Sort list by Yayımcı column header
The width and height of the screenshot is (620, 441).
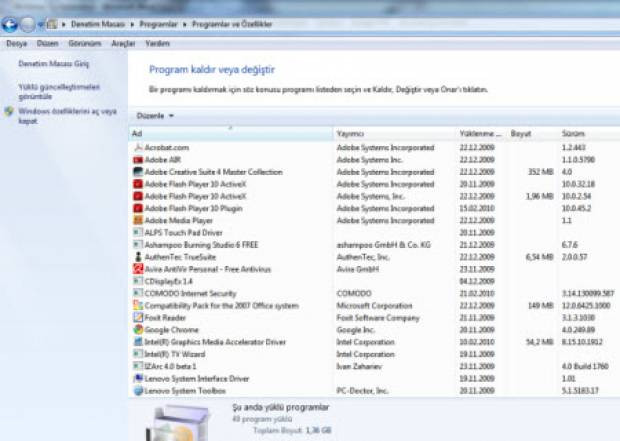(395, 134)
